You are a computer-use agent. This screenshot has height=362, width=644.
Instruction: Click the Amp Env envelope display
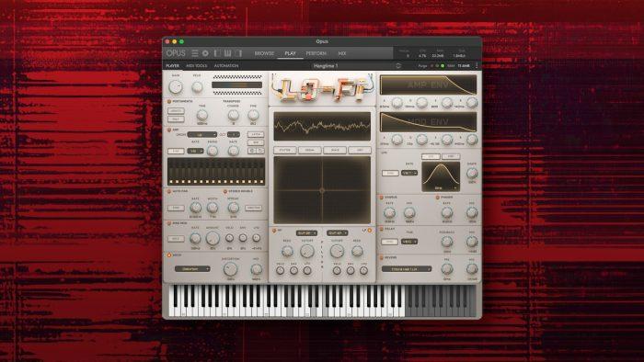click(x=429, y=85)
